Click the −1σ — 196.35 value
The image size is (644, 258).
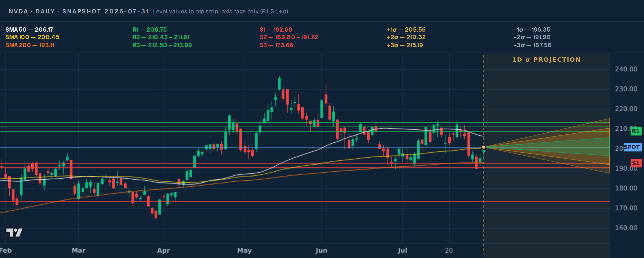(x=532, y=30)
